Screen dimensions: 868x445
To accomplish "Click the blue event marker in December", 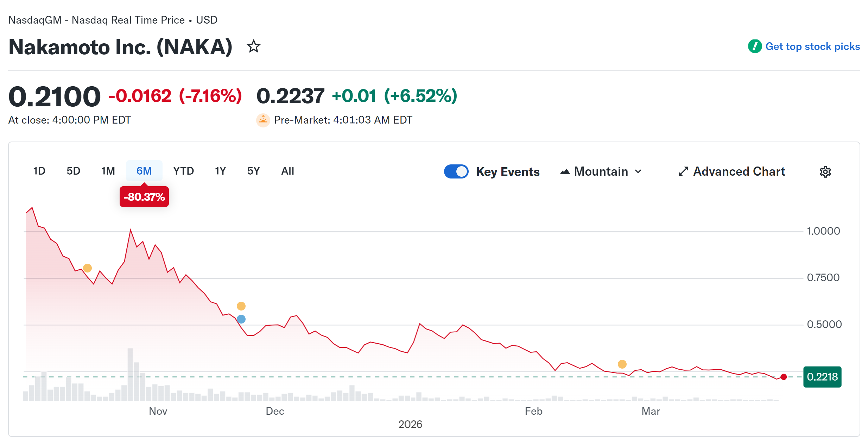I will click(x=241, y=319).
